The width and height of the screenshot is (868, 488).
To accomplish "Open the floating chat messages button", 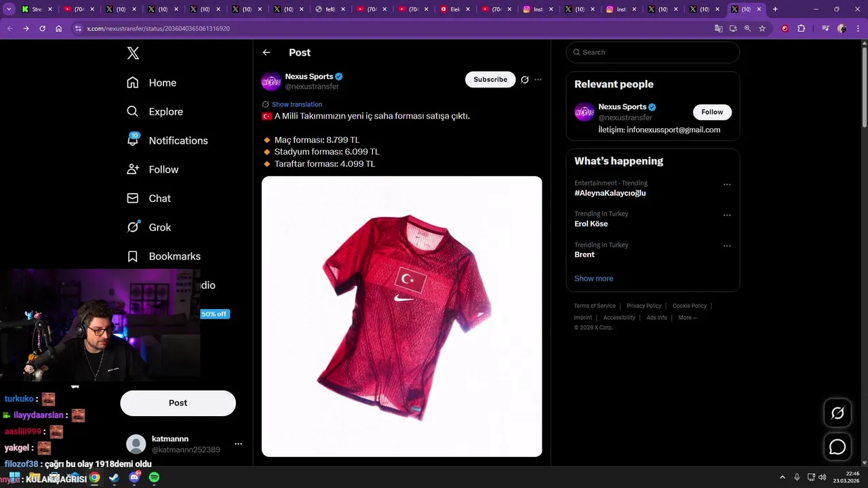I will tap(837, 447).
